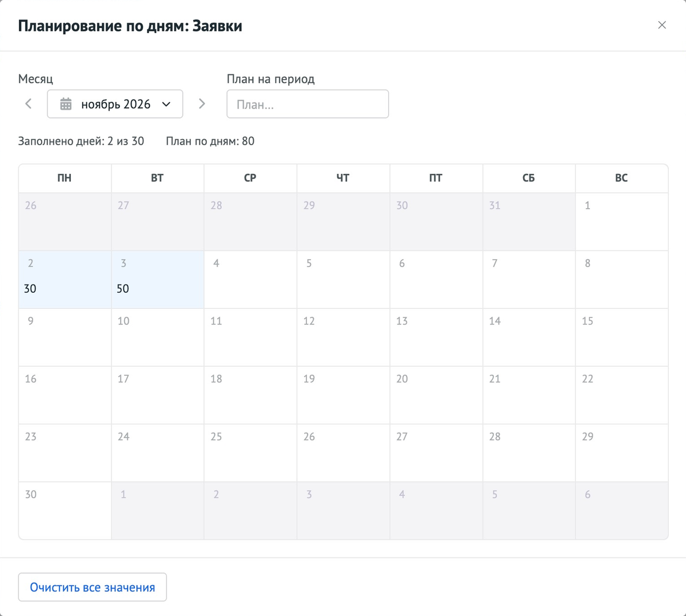This screenshot has height=616, width=686.
Task: Click the ПН weekday column header
Action: tap(65, 178)
